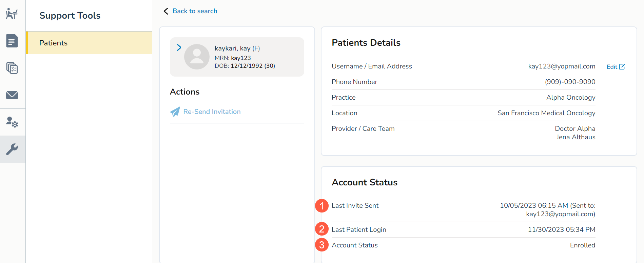This screenshot has height=263, width=644.
Task: Click the Re-Send Invitation link
Action: point(212,112)
